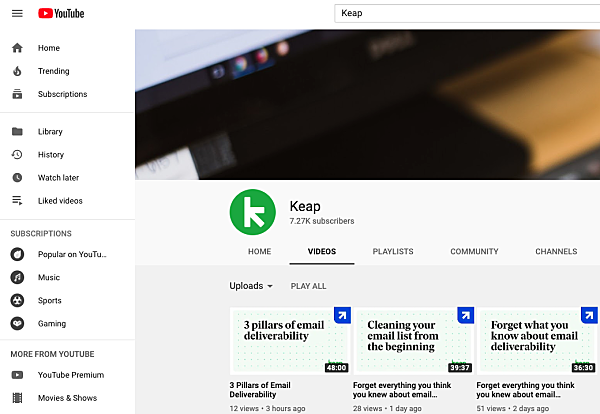Open the hamburger guide menu
Image resolution: width=600 pixels, height=414 pixels.
[17, 14]
